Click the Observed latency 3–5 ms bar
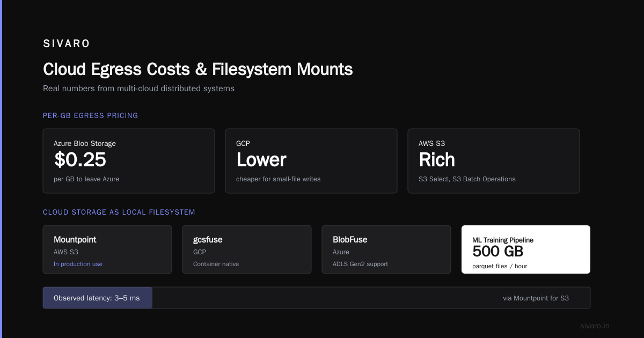Image resolution: width=644 pixels, height=338 pixels. tap(98, 298)
